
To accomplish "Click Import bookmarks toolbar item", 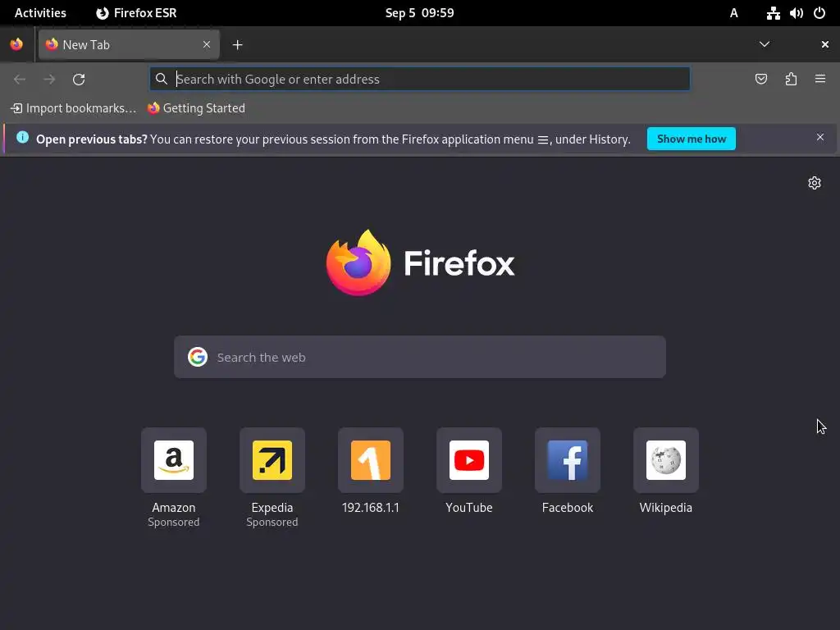I will 73,108.
